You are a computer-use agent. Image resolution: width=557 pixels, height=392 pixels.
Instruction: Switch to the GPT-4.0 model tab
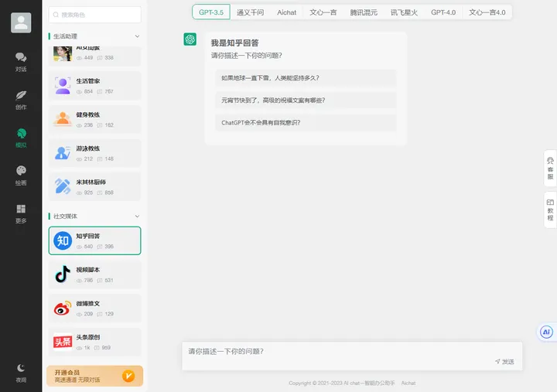coord(443,12)
